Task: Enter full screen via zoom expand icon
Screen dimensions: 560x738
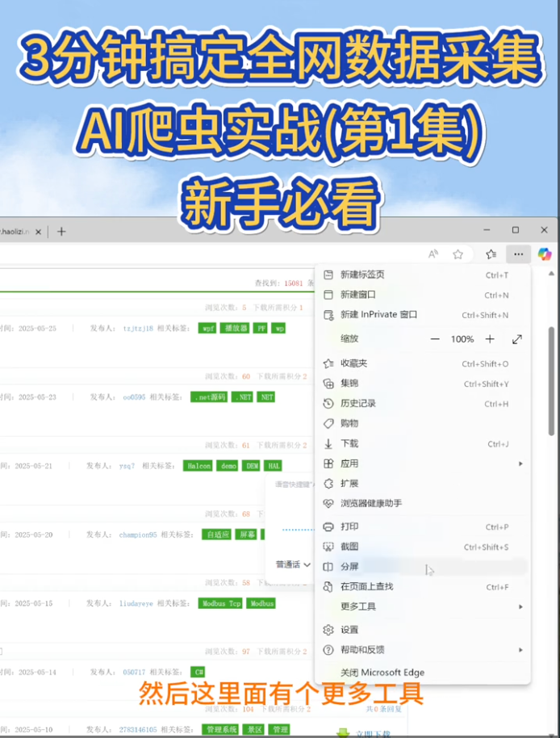Action: (x=517, y=339)
